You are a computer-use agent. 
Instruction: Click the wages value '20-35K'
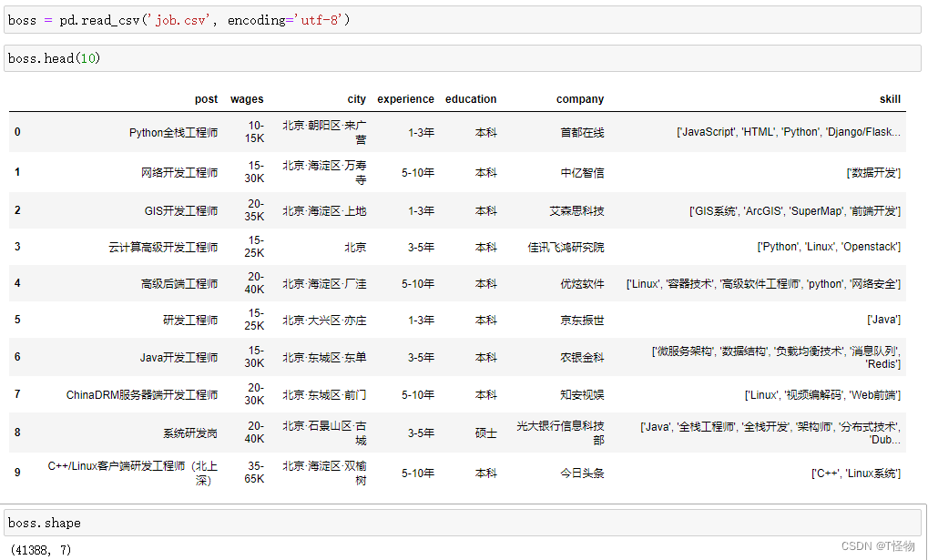tap(254, 210)
